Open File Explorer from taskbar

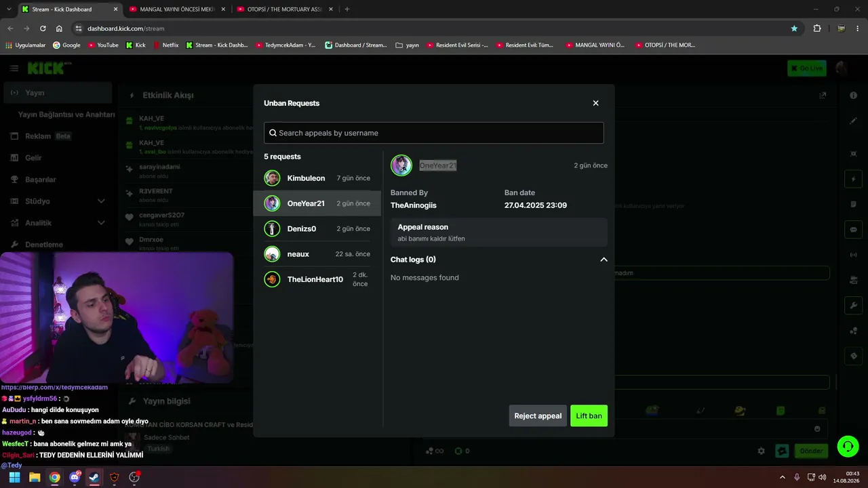pos(35,477)
